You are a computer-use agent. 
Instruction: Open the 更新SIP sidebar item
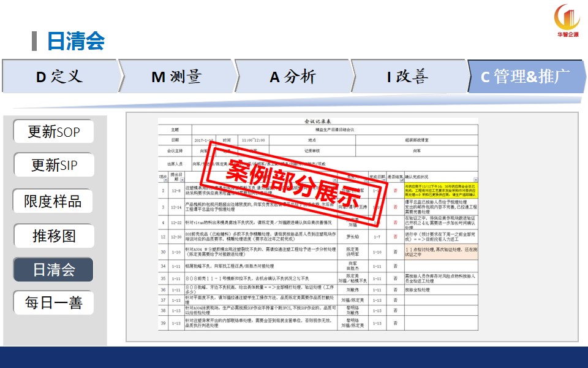(54, 165)
